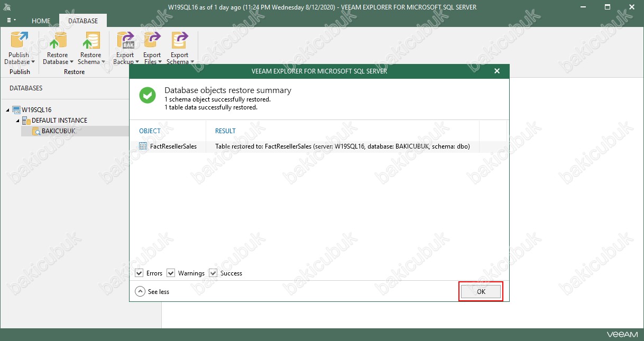Click the DATABASES panel header
Screen dimensions: 644x341
tap(26, 88)
